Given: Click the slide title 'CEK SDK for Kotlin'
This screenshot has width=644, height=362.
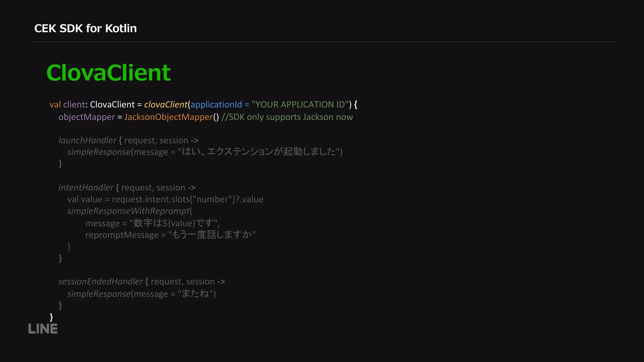Looking at the screenshot, I should [x=86, y=29].
